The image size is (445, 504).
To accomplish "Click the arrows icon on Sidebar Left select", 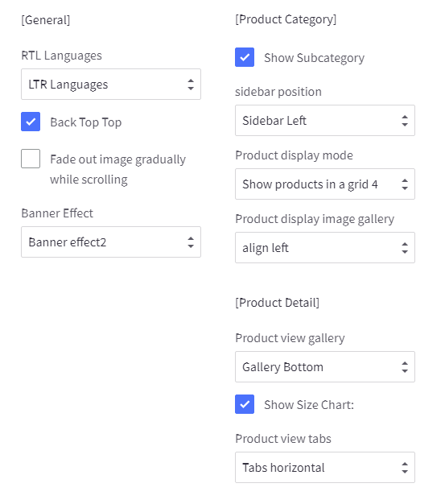I will click(x=405, y=121).
